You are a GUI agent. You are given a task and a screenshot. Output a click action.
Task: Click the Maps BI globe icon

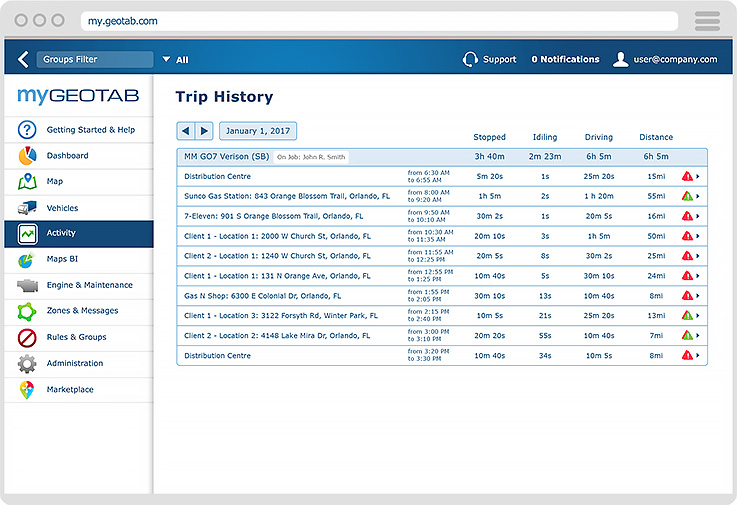(x=26, y=260)
